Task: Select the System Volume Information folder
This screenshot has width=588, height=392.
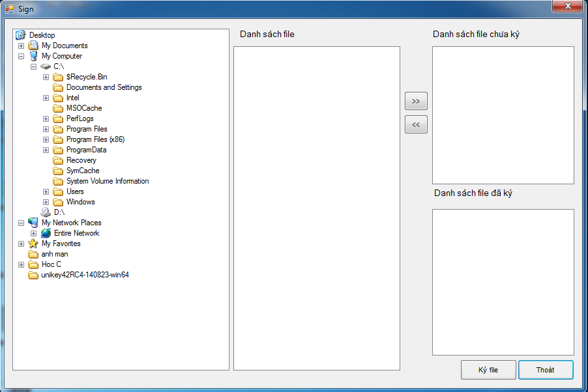Action: [108, 181]
